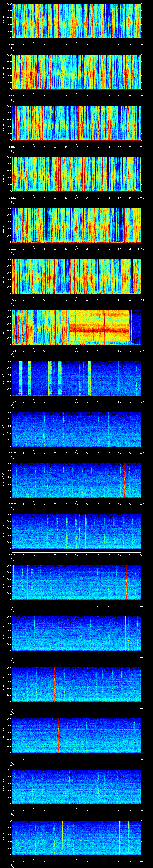Select the spectrogram panel starting at 16:22:00
Screen dimensions: 153x868
(x=76, y=327)
